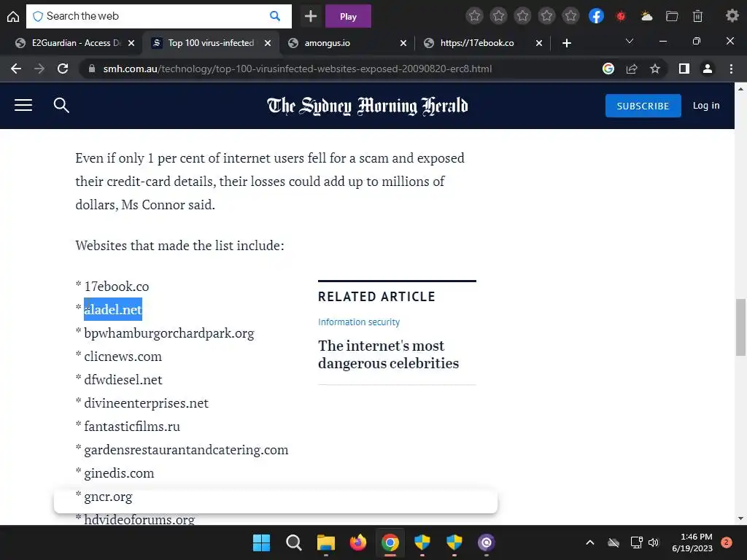The height and width of the screenshot is (560, 747).
Task: Click the purple Play button
Action: 348,16
